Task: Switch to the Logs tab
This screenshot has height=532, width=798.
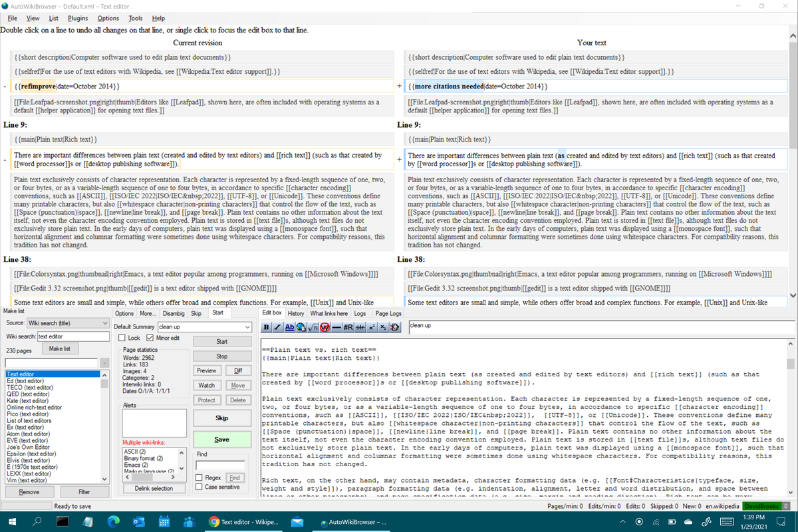Action: click(x=360, y=313)
